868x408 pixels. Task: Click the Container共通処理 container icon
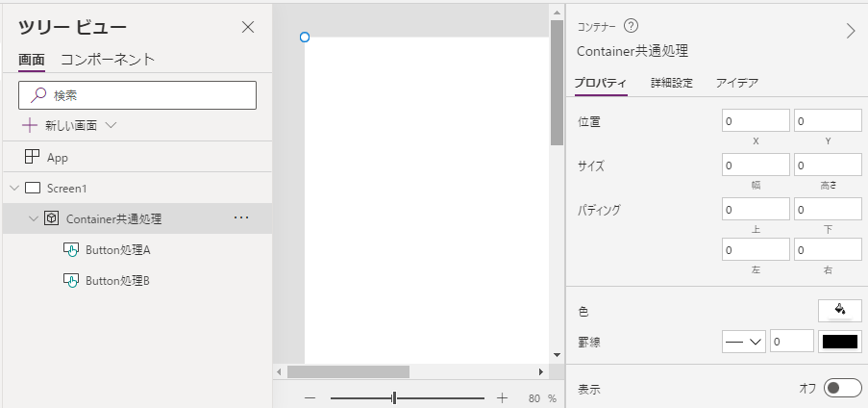52,218
